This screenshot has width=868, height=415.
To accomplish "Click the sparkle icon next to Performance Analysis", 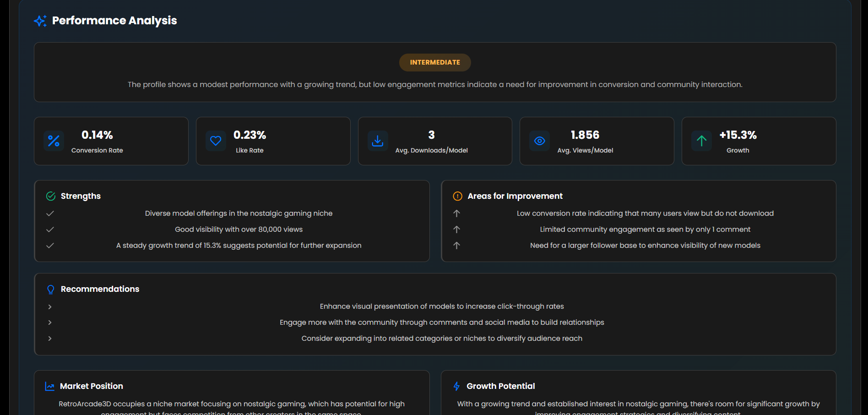I will click(x=40, y=21).
